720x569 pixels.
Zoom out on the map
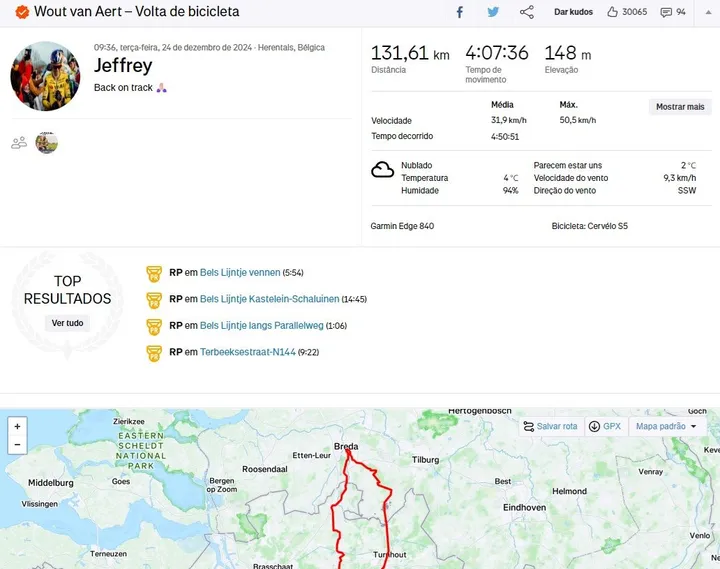(x=17, y=445)
